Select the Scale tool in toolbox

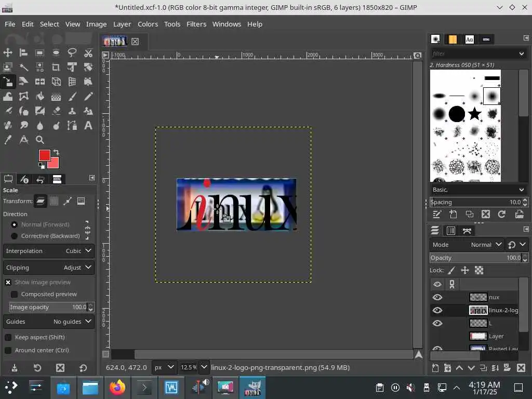click(8, 82)
